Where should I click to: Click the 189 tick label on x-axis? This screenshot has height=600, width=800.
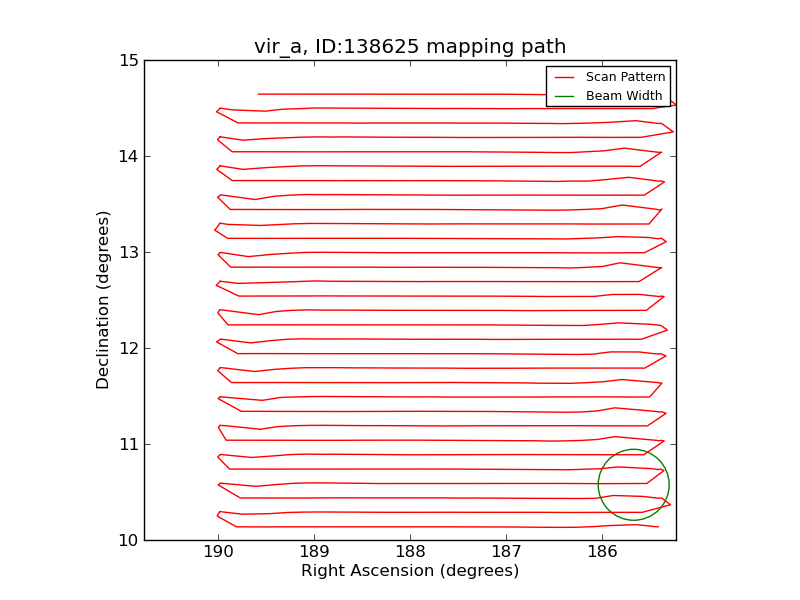tap(314, 552)
